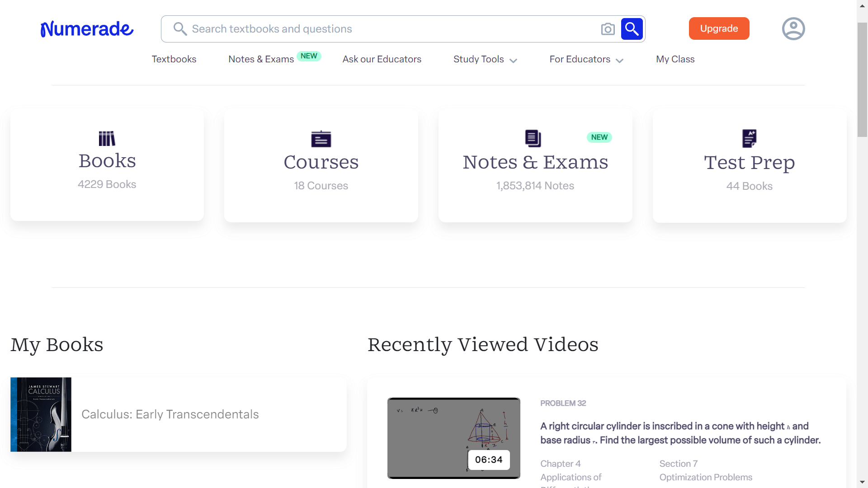Click the orange Upgrade button

719,28
